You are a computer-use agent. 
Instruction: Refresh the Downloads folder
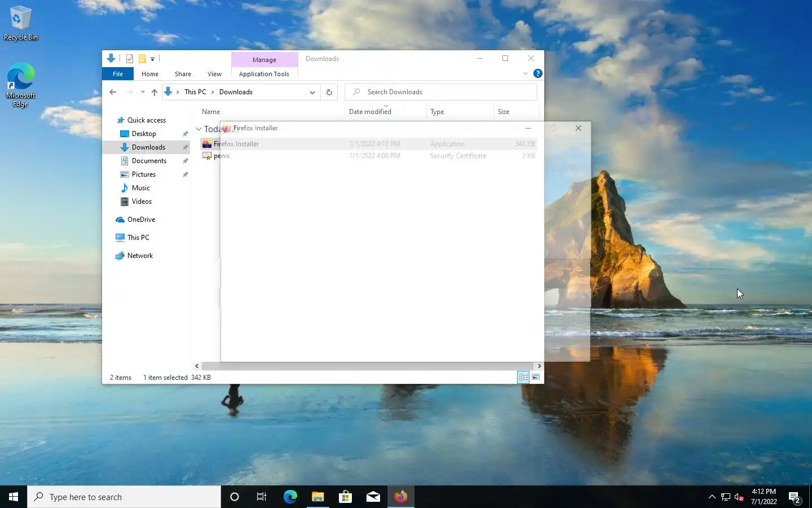[x=329, y=92]
